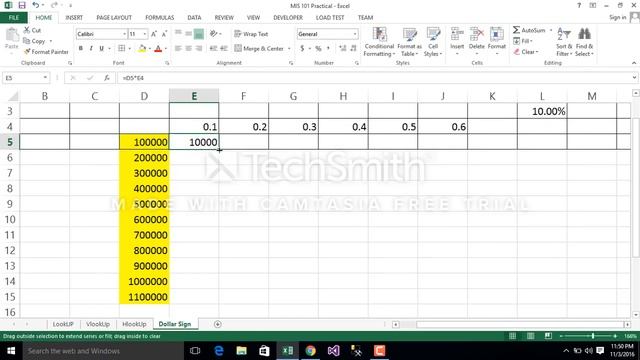Open the font size dropdown
640x360 pixels.
point(144,34)
